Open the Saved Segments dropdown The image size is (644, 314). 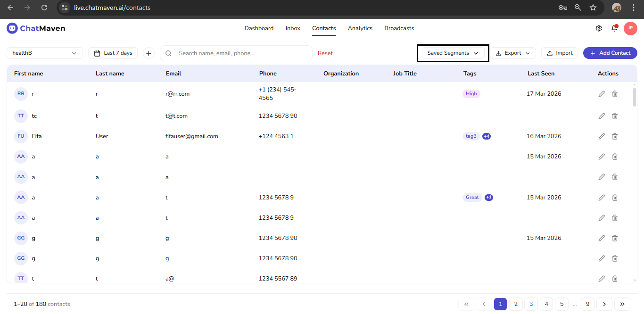click(x=452, y=53)
